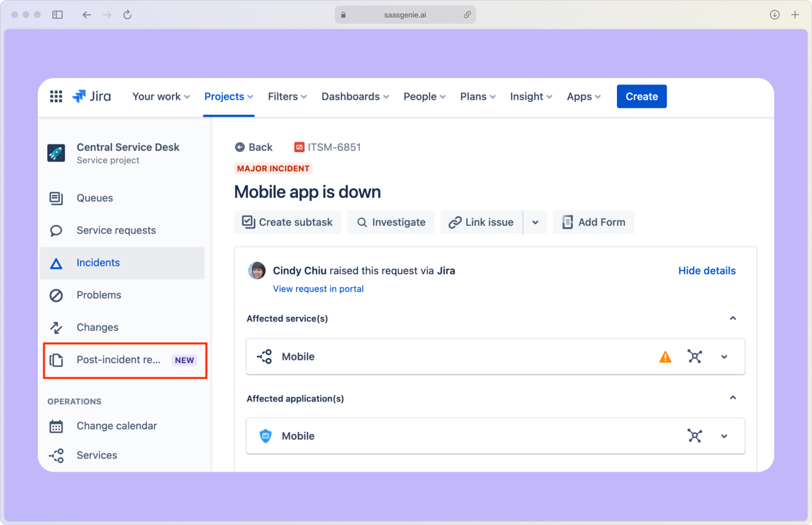This screenshot has height=525, width=812.
Task: Expand the Mobile affected application row chevron
Action: click(724, 436)
